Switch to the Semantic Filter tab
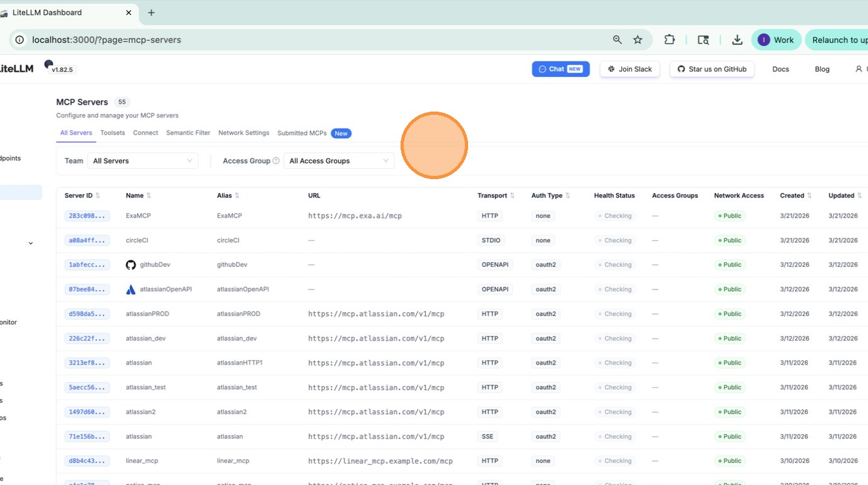Image resolution: width=868 pixels, height=485 pixels. click(x=188, y=133)
